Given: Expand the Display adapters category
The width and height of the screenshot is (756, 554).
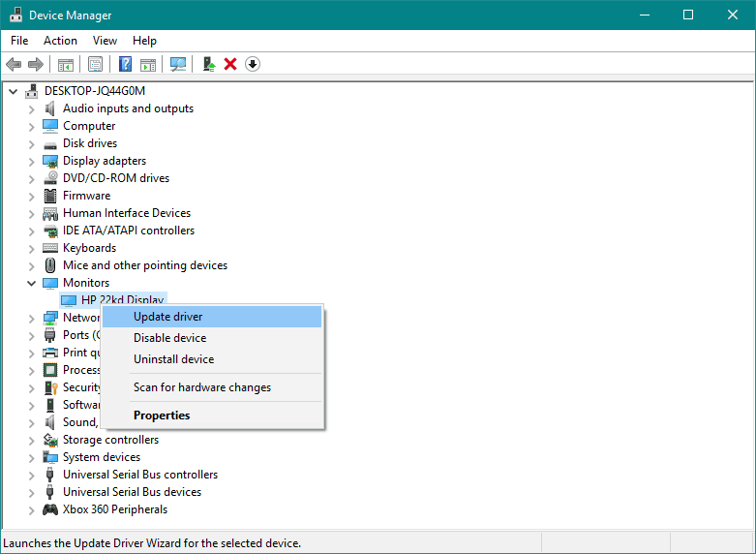Looking at the screenshot, I should pos(31,162).
